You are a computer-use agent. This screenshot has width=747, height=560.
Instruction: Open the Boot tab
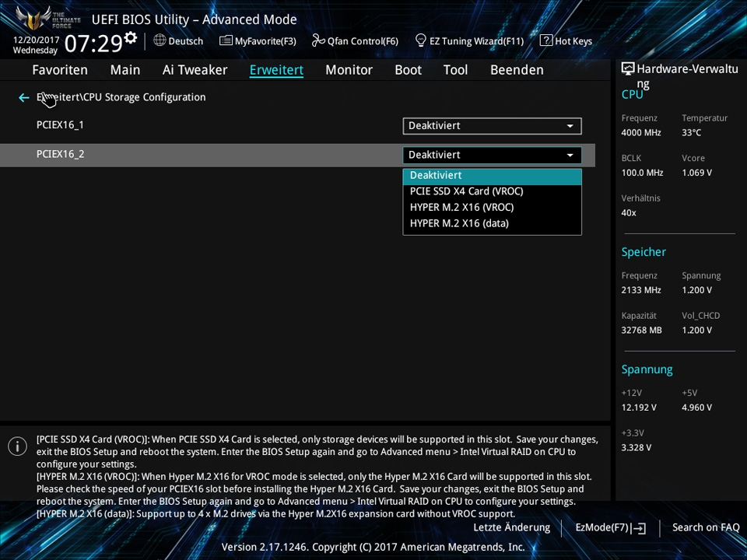click(x=409, y=70)
